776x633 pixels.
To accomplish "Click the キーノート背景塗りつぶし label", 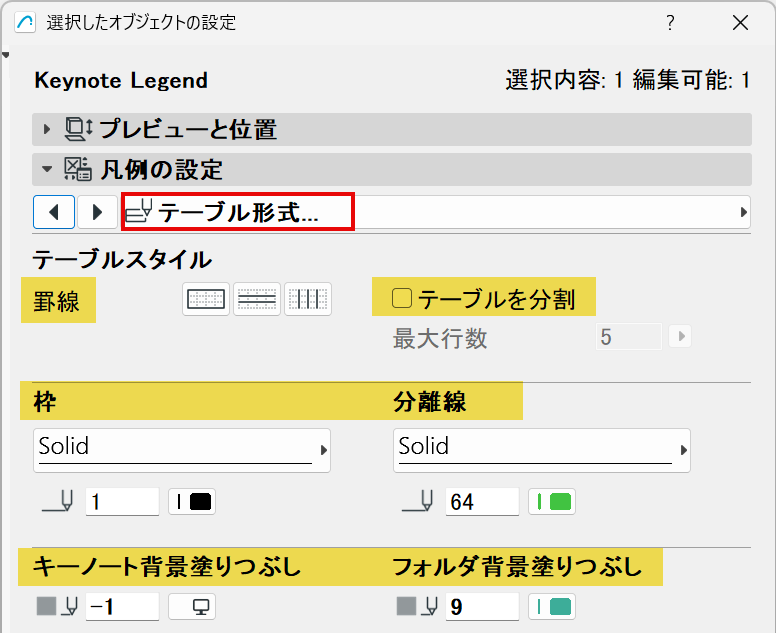I will point(167,567).
